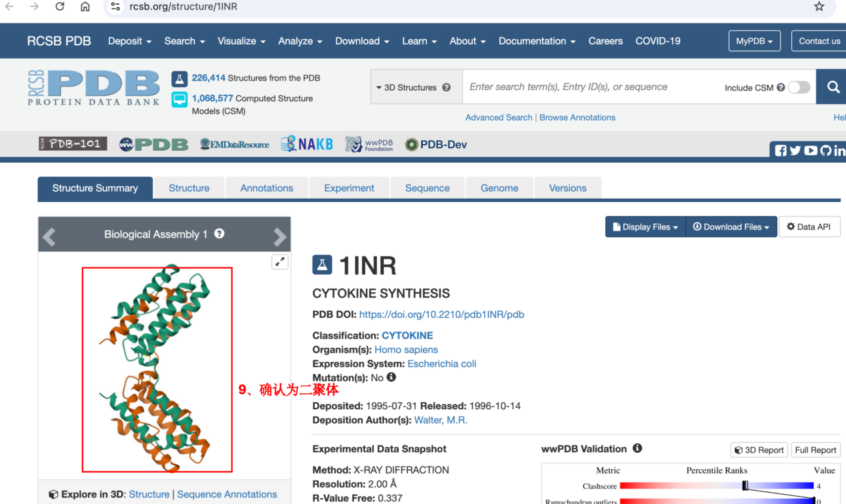Open the Advanced Search link
This screenshot has width=846, height=504.
click(x=499, y=117)
